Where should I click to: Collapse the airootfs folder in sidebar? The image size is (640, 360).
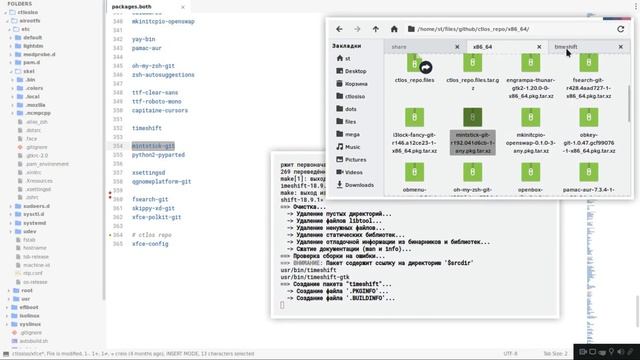point(8,21)
